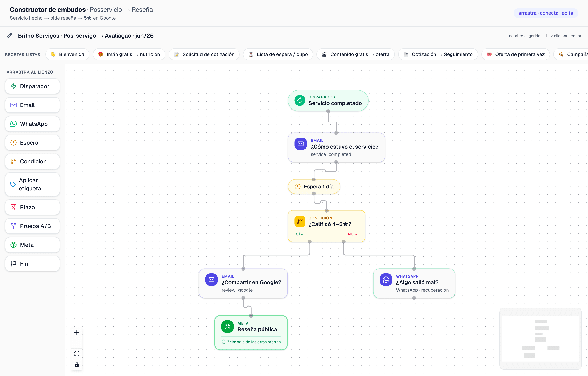Click the target icon on Reseña pública node

pyautogui.click(x=227, y=326)
